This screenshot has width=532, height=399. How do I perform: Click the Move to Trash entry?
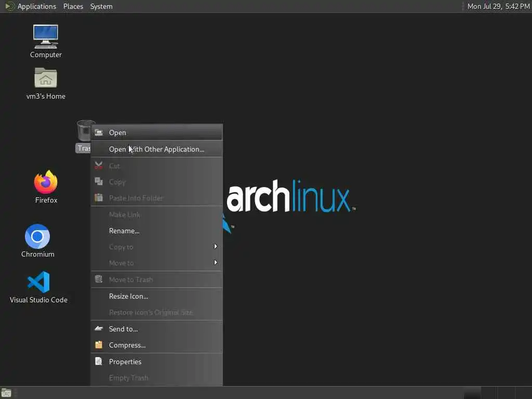click(157, 280)
